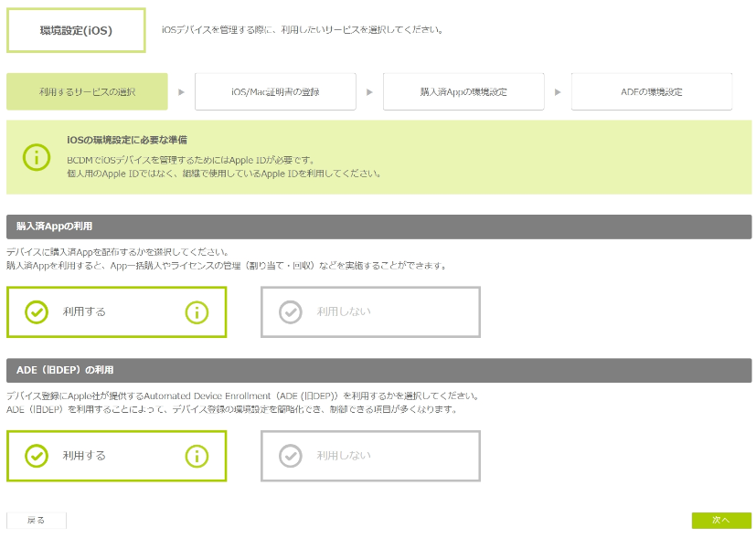Screen dimensions: 756x538
Task: Jump to the ADEの環境設定 step
Action: (x=651, y=92)
